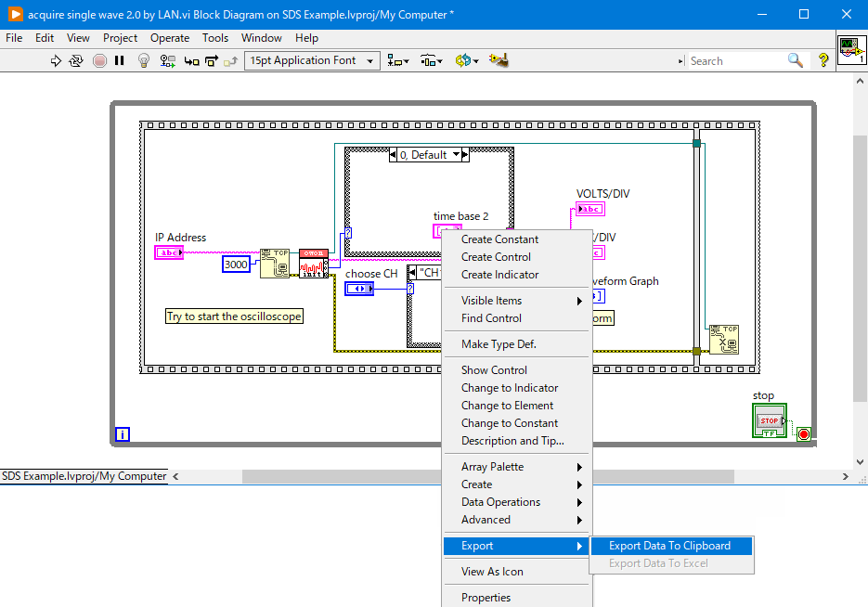Toggle Pause execution
Image resolution: width=868 pixels, height=607 pixels.
tap(119, 61)
